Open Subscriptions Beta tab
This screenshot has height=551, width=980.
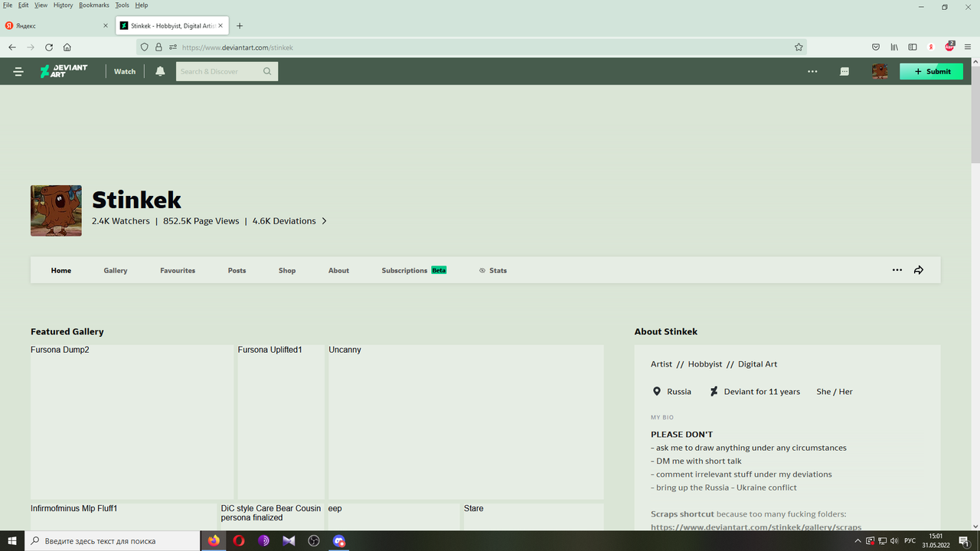[x=414, y=270]
